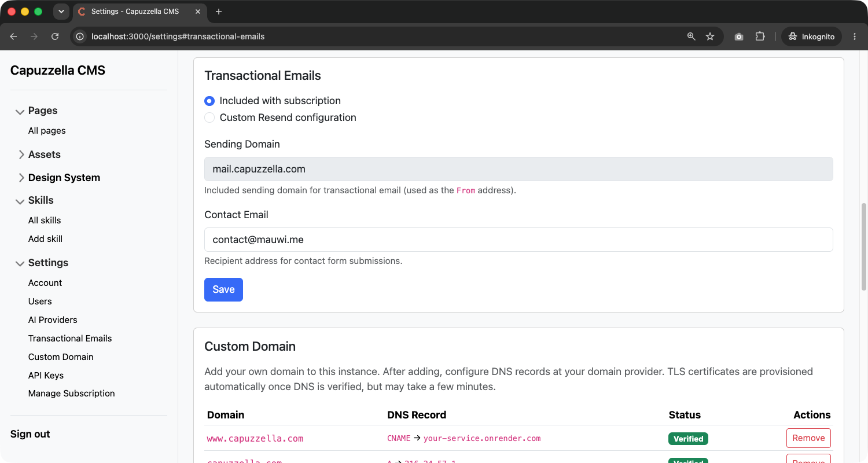The height and width of the screenshot is (463, 868).
Task: Click the Transactional Emails section heading
Action: click(x=263, y=76)
